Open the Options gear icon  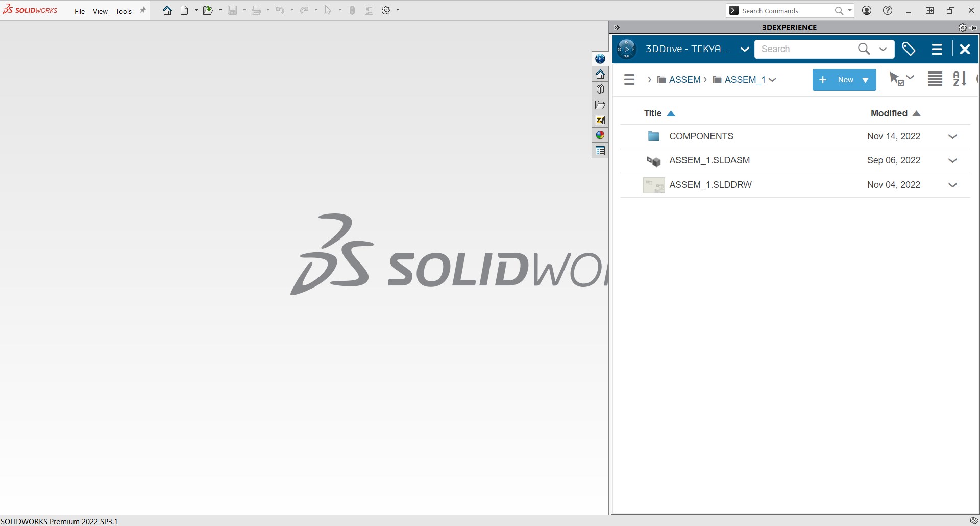coord(386,10)
